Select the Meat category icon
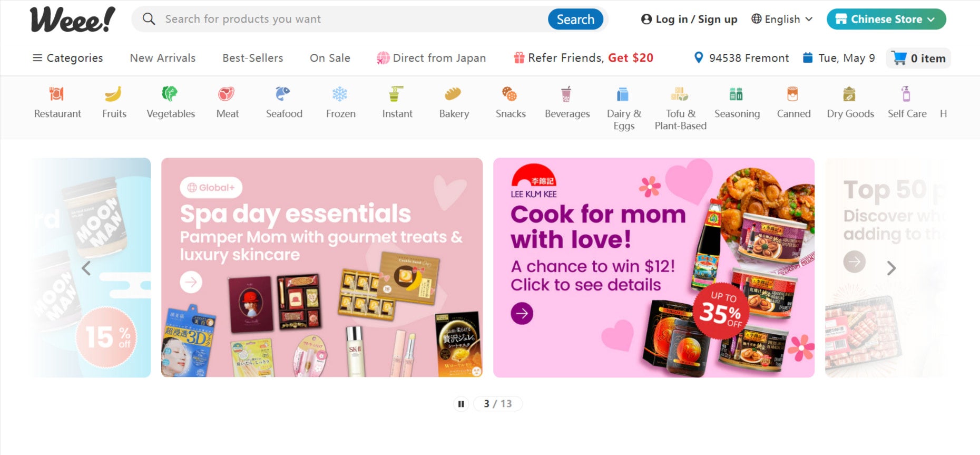980x455 pixels. tap(227, 103)
